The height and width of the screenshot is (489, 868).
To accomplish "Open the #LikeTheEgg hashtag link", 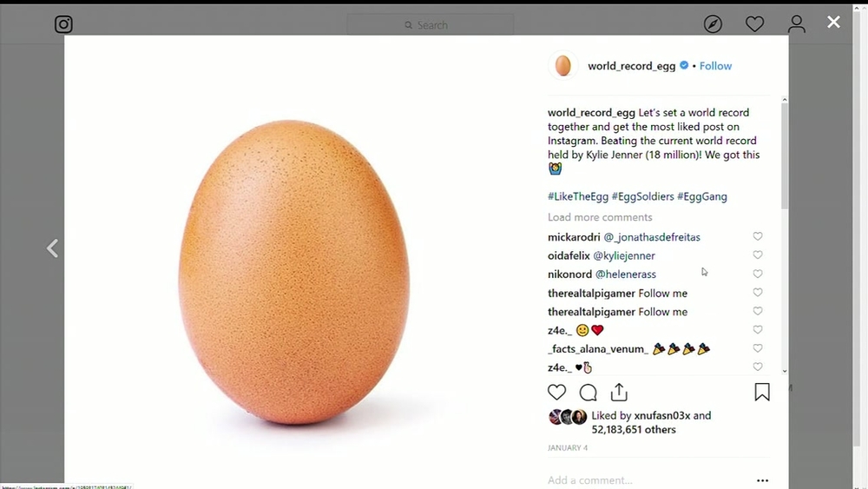I will [578, 197].
